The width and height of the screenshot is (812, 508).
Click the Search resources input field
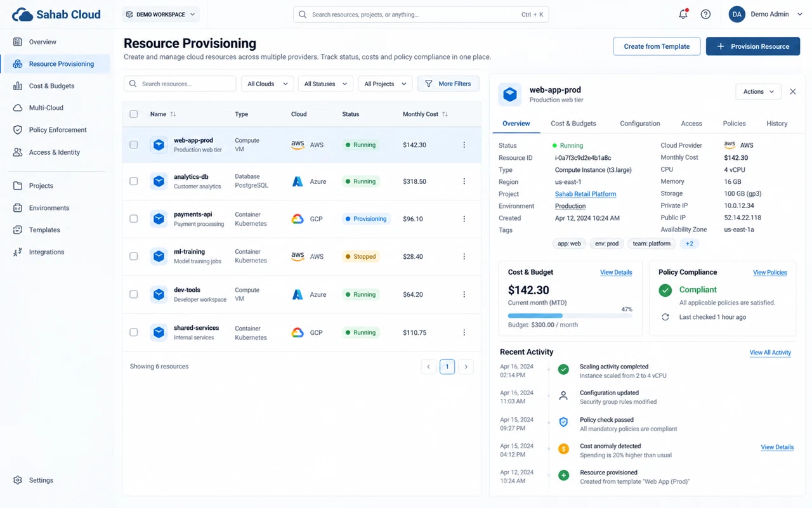tap(180, 84)
